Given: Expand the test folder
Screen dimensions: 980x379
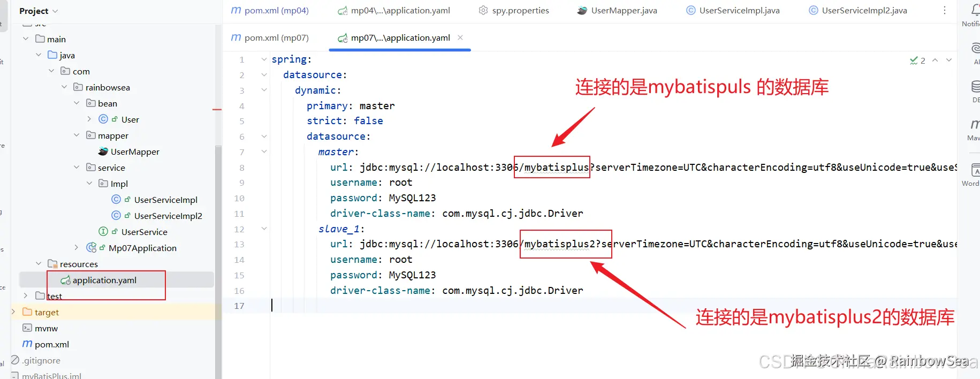Looking at the screenshot, I should pos(26,295).
